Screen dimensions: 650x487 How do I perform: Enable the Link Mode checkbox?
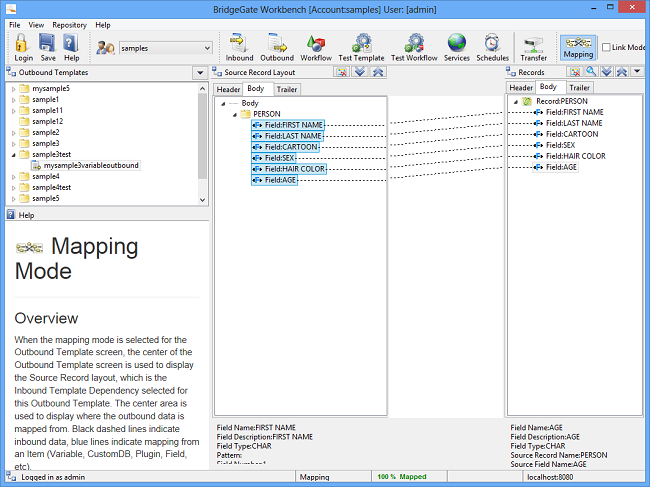[606, 47]
